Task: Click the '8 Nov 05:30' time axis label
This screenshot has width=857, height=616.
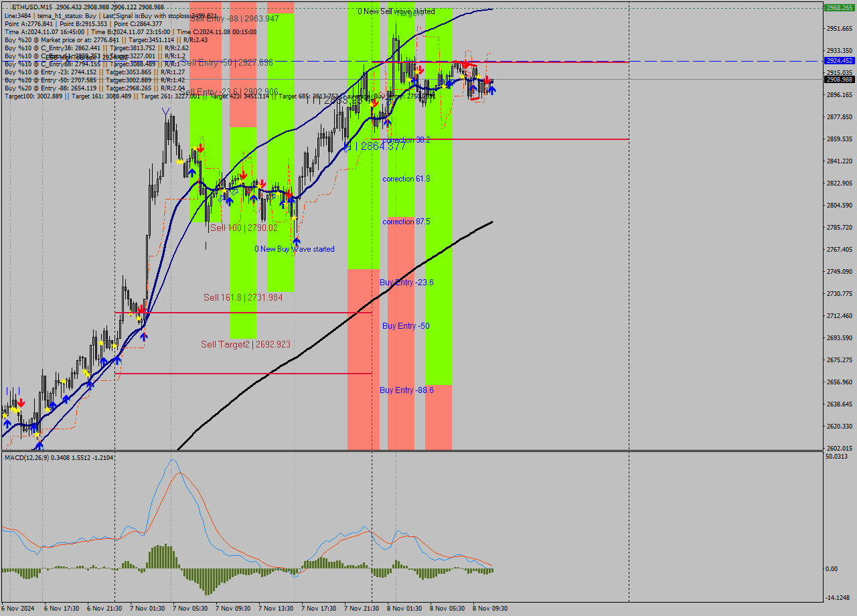Action: tap(447, 609)
